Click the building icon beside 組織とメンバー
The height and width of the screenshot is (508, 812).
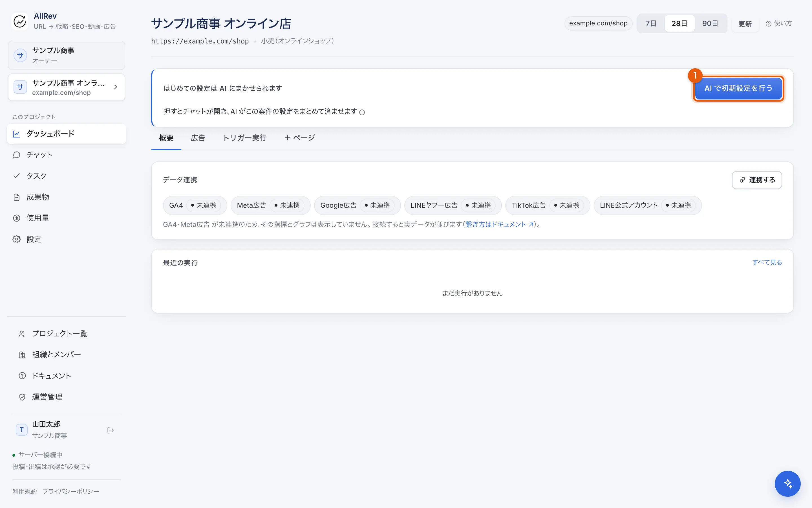pos(22,355)
